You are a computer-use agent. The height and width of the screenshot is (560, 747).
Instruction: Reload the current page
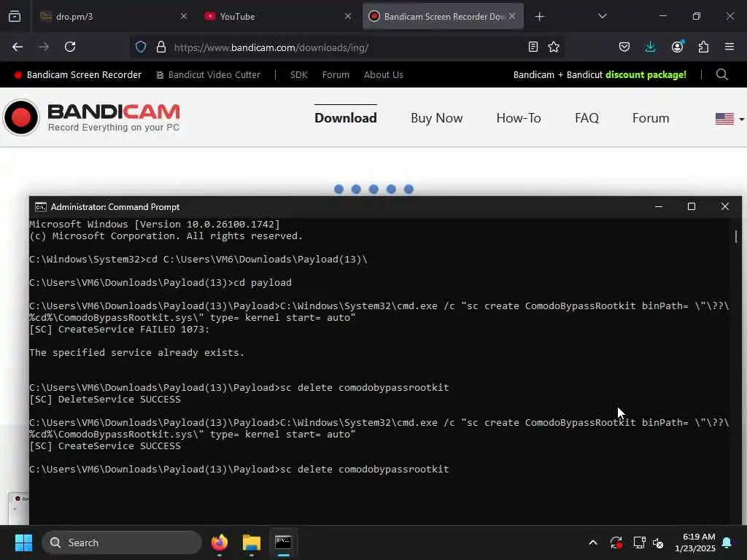tap(70, 47)
